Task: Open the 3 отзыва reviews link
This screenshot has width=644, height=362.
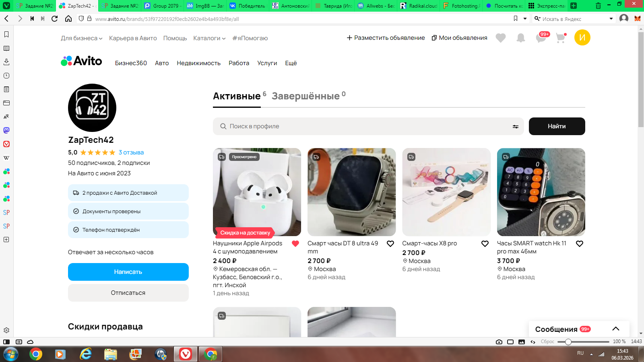Action: pyautogui.click(x=131, y=152)
